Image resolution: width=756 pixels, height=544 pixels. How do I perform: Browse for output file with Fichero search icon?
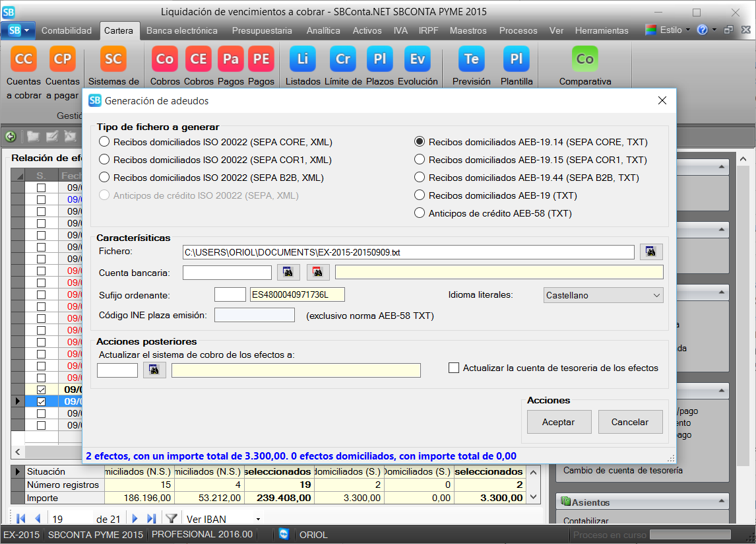(x=651, y=252)
